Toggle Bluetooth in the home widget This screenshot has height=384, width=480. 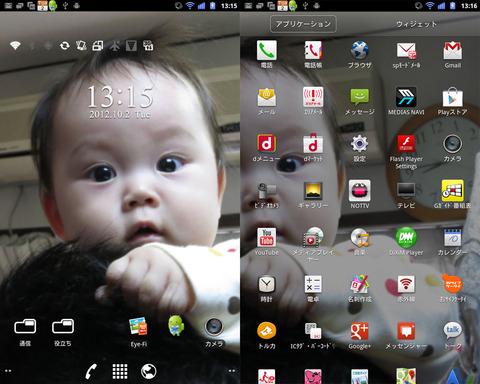coord(32,46)
